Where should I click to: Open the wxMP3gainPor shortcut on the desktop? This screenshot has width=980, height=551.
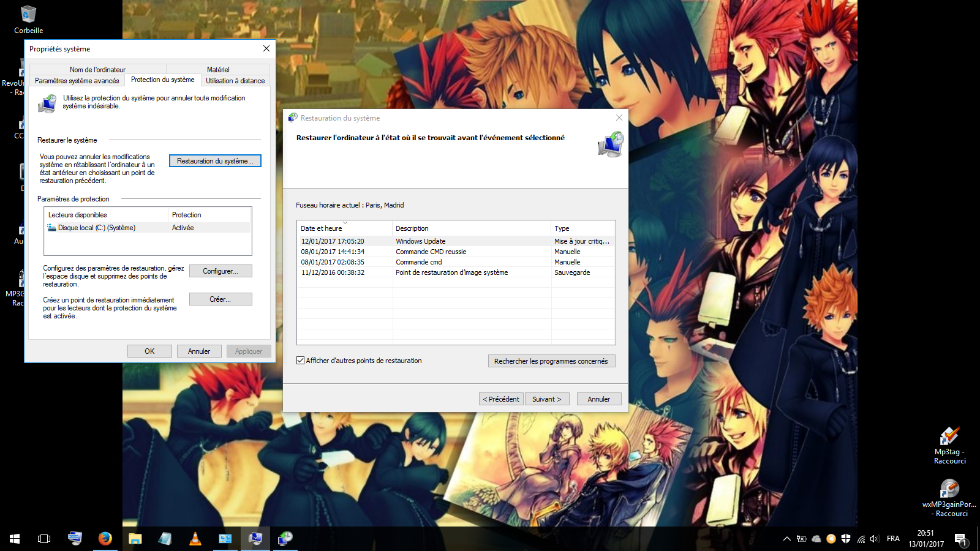pos(949,498)
